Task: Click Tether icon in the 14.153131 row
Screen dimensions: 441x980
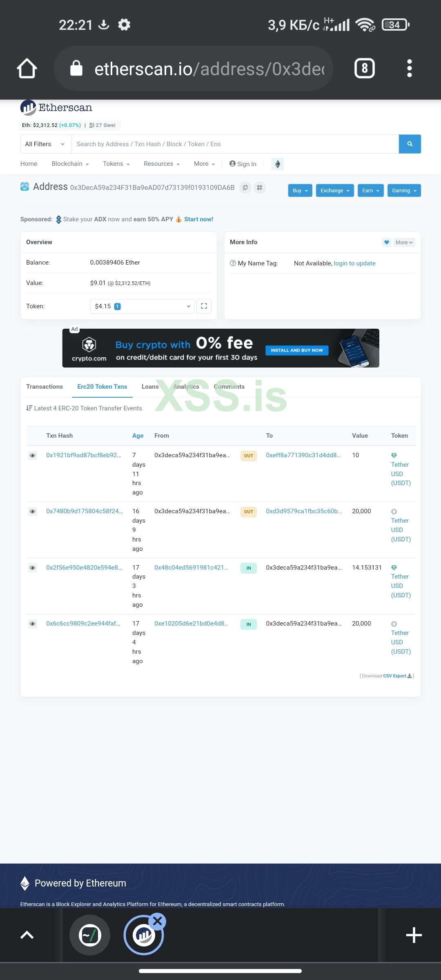Action: (394, 568)
